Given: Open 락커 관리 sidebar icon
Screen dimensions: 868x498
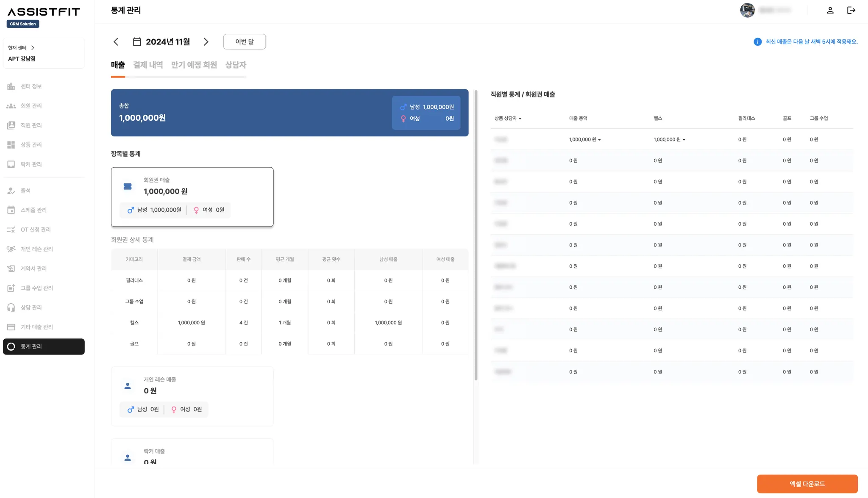Looking at the screenshot, I should [x=11, y=164].
